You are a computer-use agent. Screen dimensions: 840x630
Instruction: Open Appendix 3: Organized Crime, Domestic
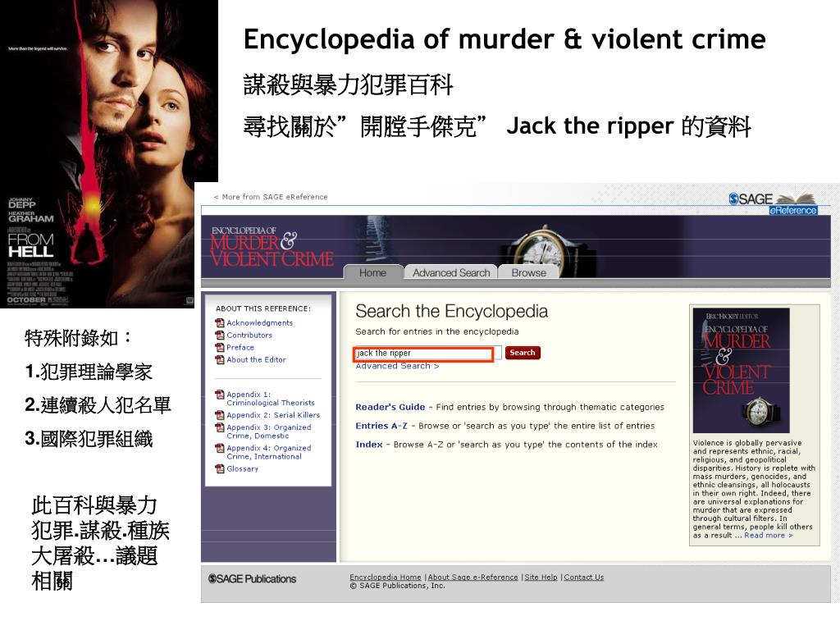tap(268, 431)
